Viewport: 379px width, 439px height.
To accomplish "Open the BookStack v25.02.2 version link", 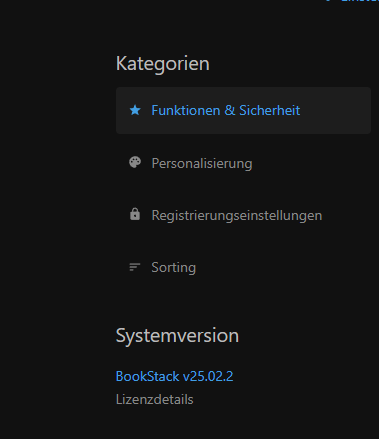I will [174, 376].
